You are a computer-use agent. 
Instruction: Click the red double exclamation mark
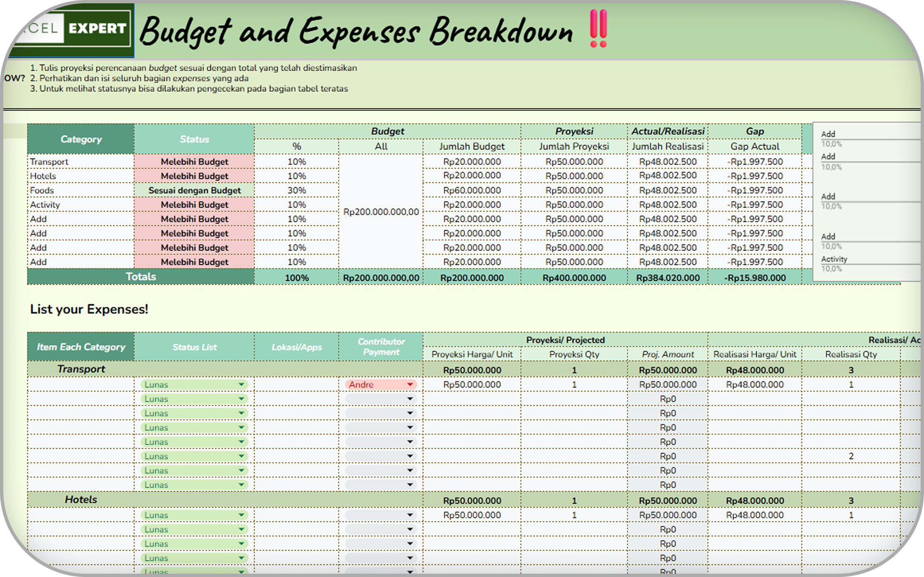(x=598, y=29)
